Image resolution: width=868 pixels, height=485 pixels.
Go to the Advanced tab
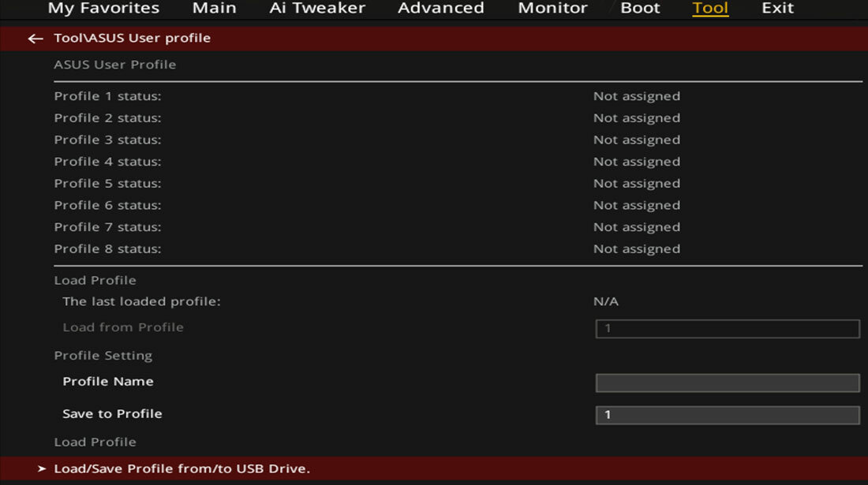point(440,8)
